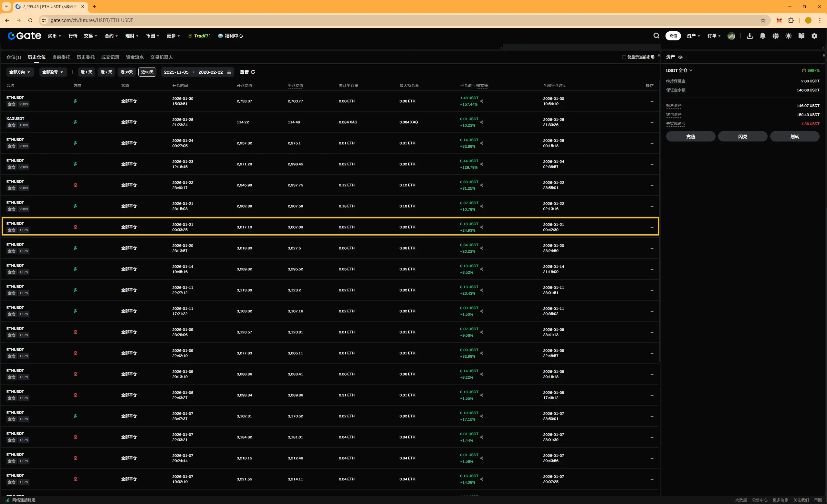Toggle the asset visibility eye icon
The height and width of the screenshot is (504, 827).
[x=680, y=57]
